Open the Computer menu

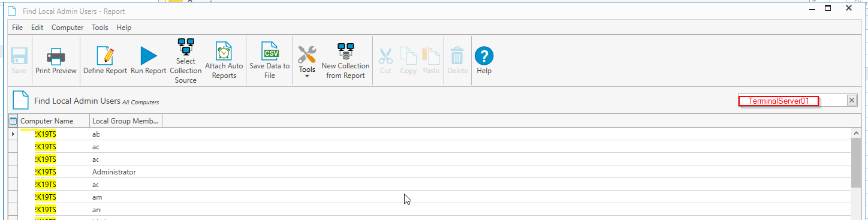[x=67, y=28]
